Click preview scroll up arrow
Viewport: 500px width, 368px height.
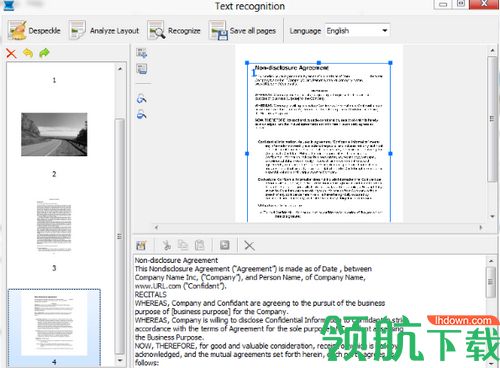pos(492,51)
